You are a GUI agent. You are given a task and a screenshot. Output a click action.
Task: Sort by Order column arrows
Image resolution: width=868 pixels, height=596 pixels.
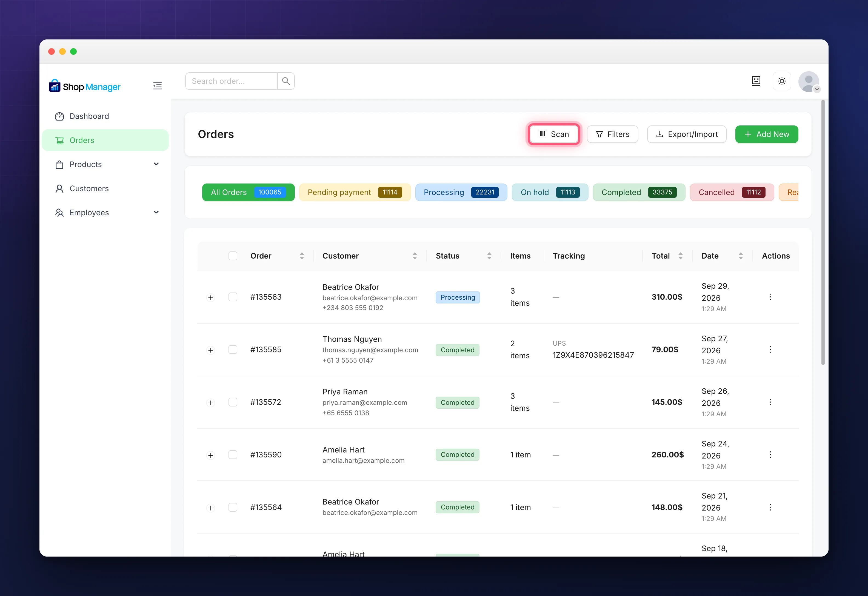(x=302, y=256)
